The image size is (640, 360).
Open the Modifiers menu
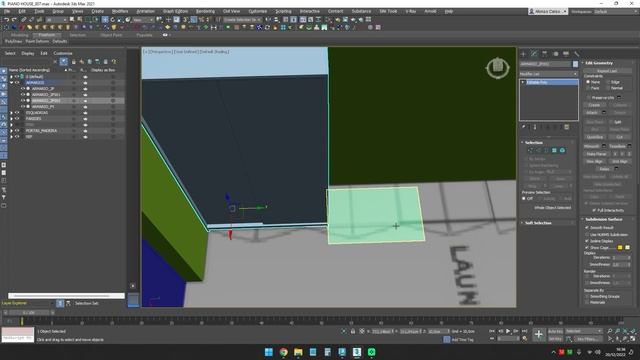[120, 11]
